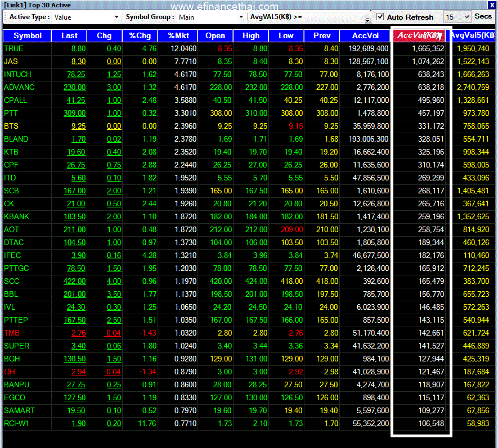The image size is (498, 448).
Task: Select the AOT symbol
Action: click(x=11, y=230)
